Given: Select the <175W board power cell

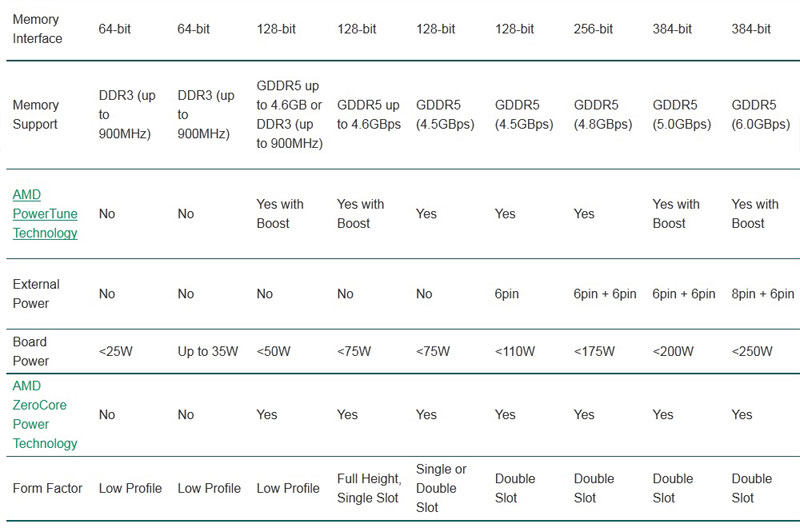Looking at the screenshot, I should (x=594, y=351).
